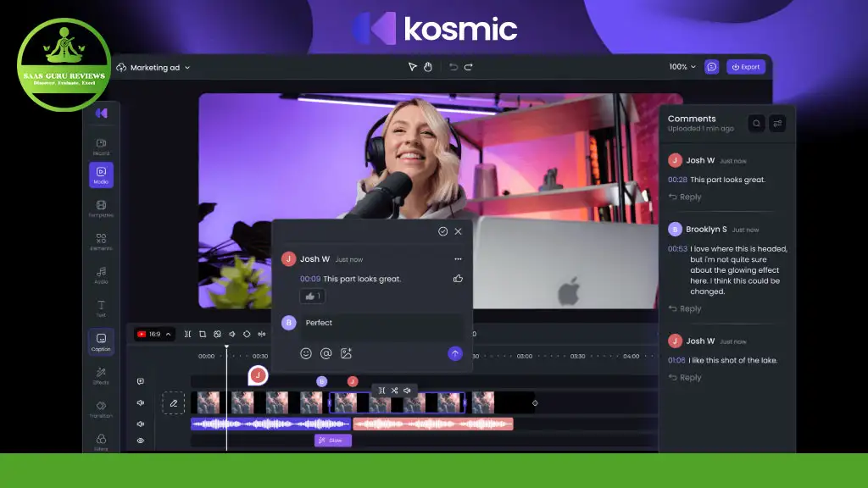Toggle the comments track icon
The image size is (868, 488).
point(141,381)
